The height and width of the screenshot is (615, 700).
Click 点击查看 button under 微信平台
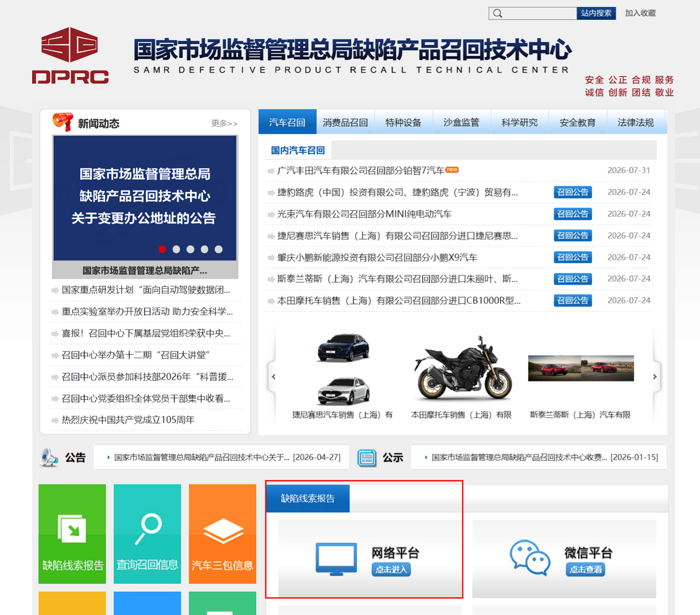point(586,570)
